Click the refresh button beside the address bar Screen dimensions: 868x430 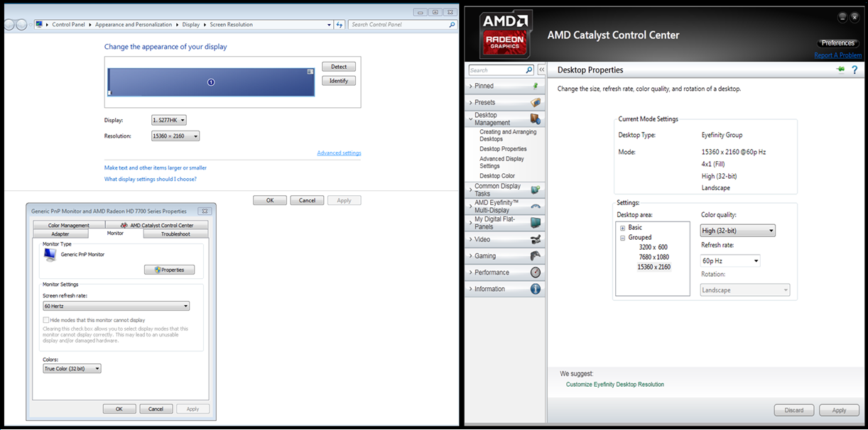[x=340, y=24]
